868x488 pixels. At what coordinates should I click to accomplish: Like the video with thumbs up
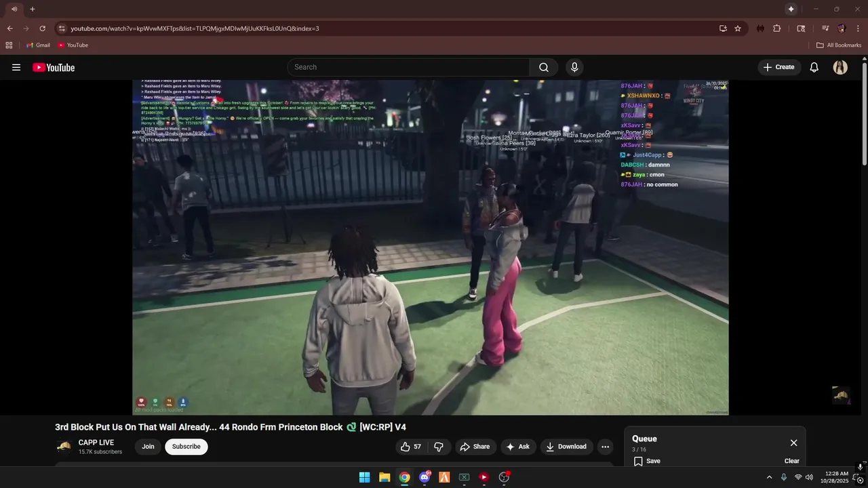411,447
